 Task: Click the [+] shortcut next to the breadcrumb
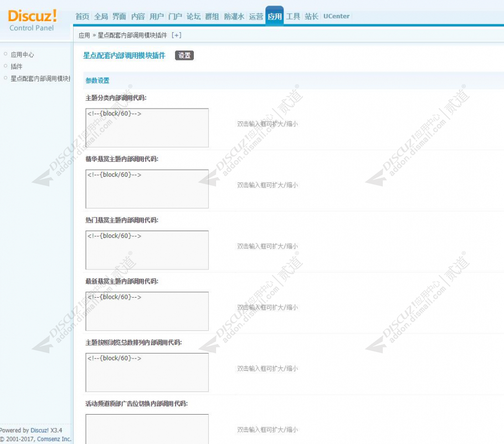[x=177, y=35]
